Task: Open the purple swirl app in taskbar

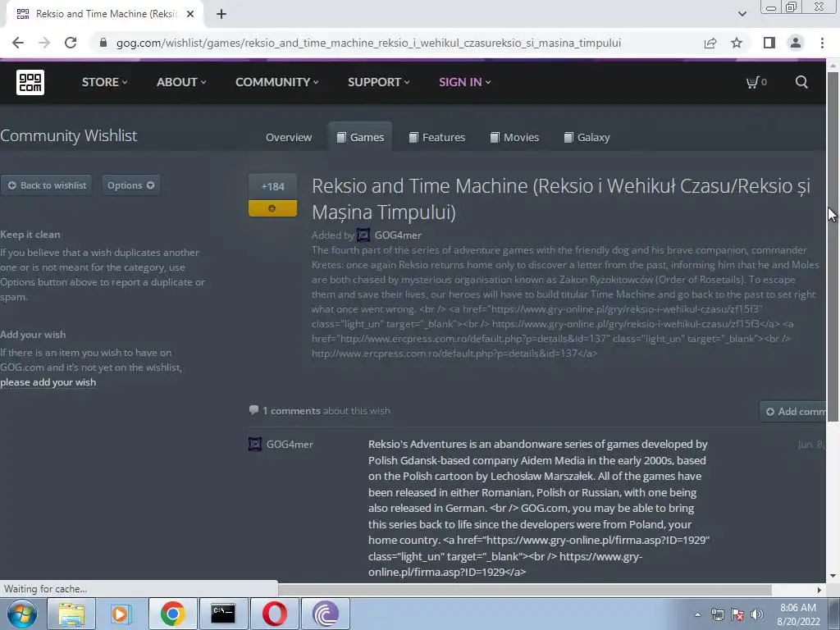Action: (x=325, y=614)
